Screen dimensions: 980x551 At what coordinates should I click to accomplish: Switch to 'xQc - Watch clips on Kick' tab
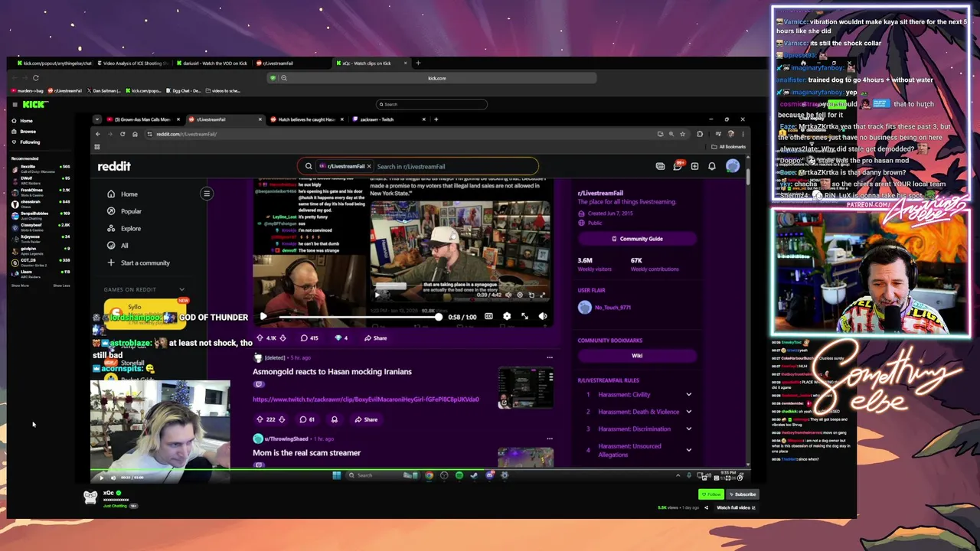pos(366,64)
